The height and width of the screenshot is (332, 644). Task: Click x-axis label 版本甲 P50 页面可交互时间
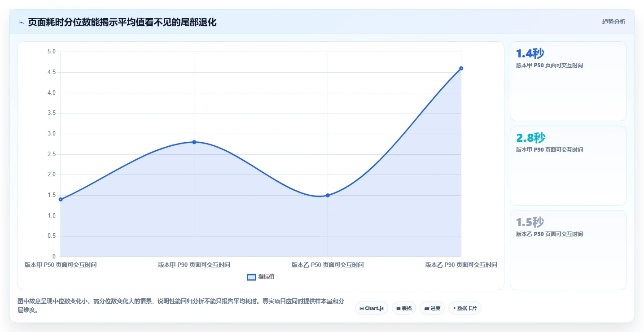coord(61,265)
